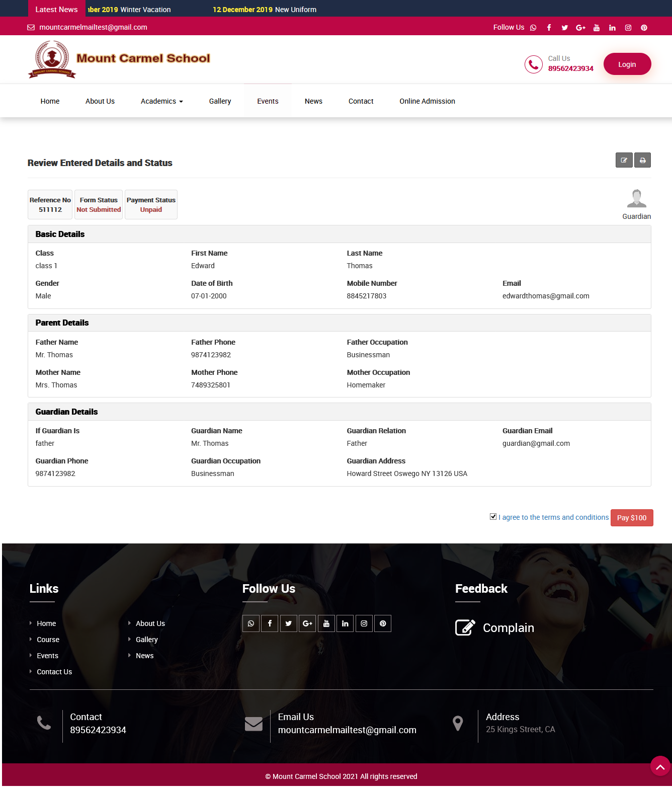Viewport: 672px width, 789px height.
Task: Click the Instagram icon in footer
Action: pos(364,623)
